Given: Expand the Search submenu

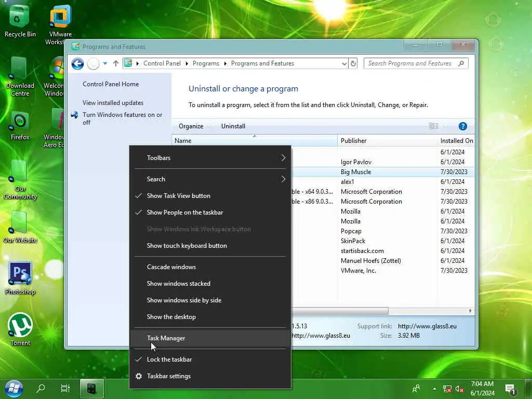Looking at the screenshot, I should 210,179.
